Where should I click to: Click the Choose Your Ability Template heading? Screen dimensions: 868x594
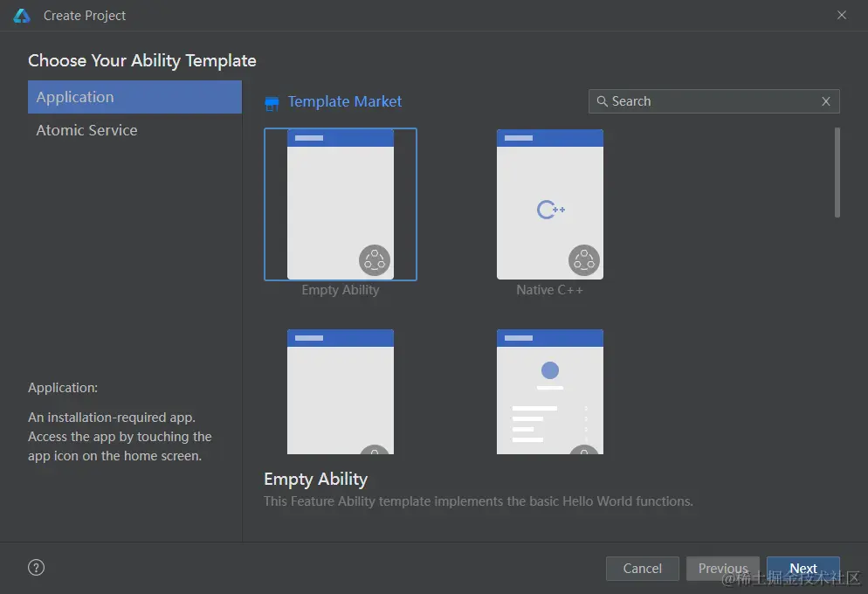tap(142, 60)
